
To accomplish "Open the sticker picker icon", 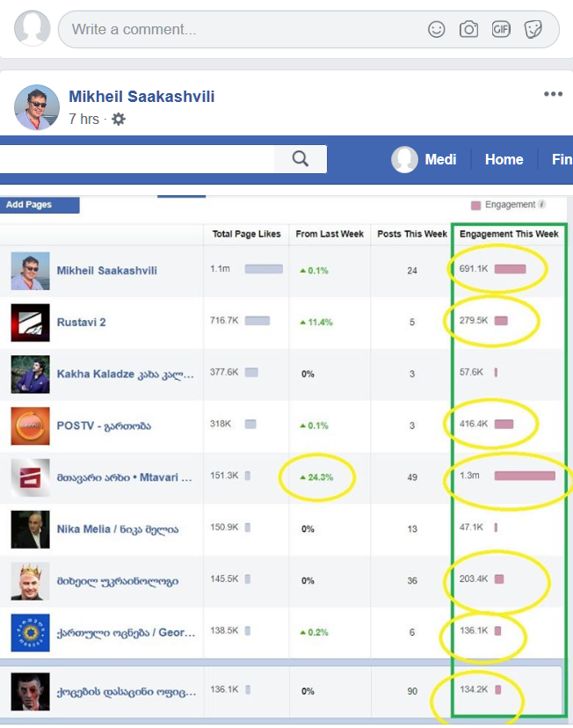I will point(533,29).
